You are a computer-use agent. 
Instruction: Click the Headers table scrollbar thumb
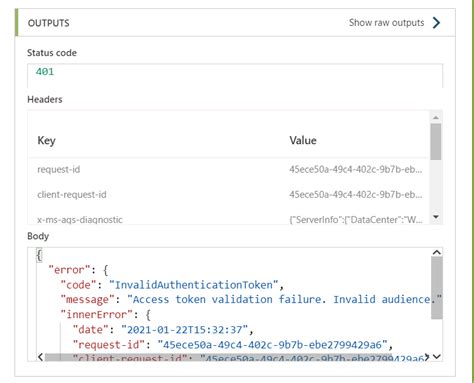[436, 142]
